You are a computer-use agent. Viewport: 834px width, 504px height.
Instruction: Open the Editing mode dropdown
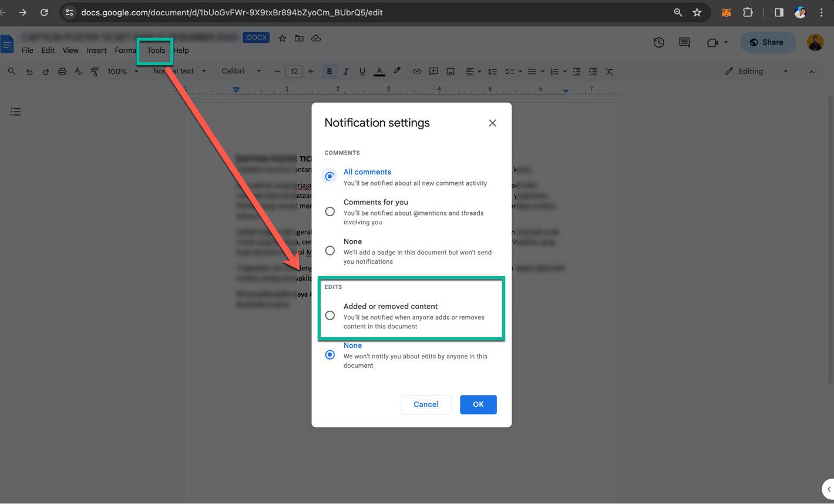(x=758, y=71)
